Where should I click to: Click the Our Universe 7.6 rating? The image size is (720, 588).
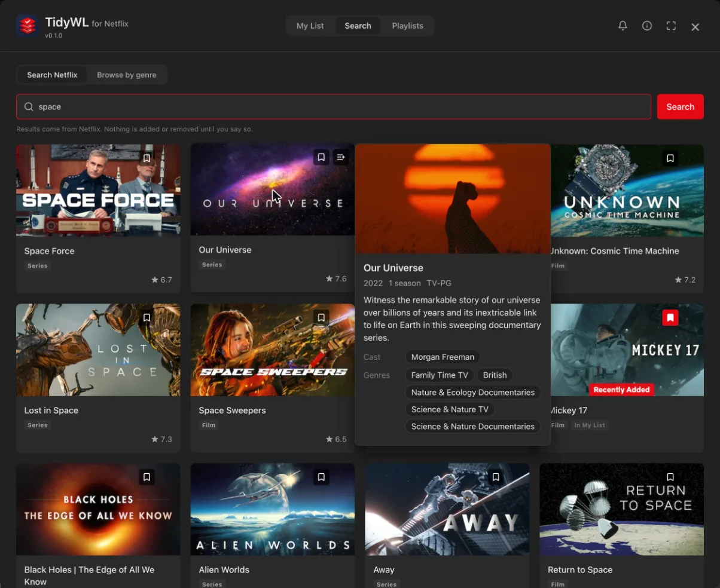[337, 278]
